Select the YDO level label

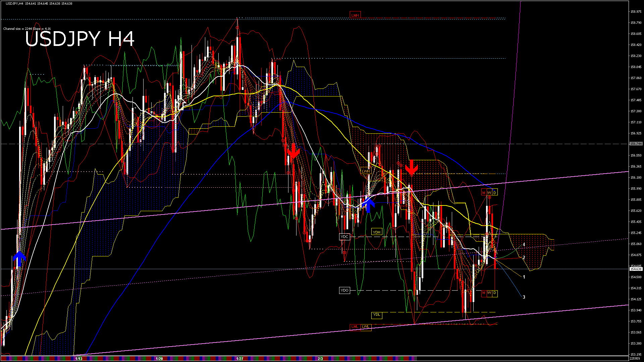(344, 290)
